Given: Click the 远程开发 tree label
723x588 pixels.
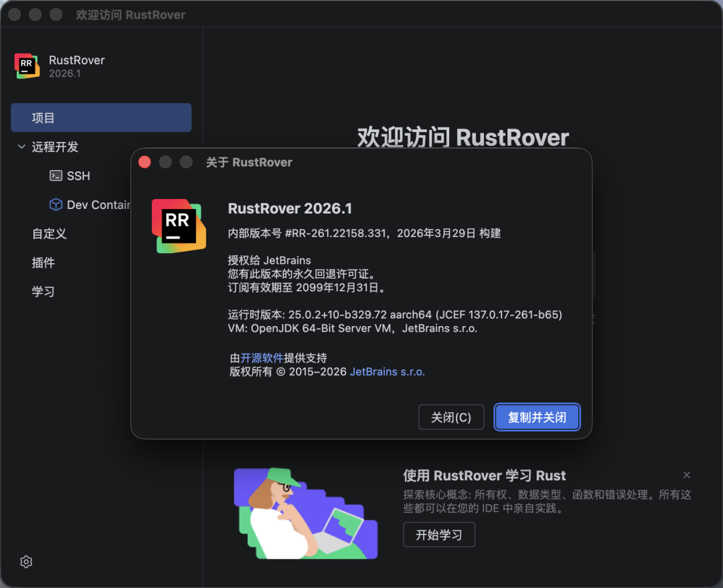Looking at the screenshot, I should click(x=55, y=147).
